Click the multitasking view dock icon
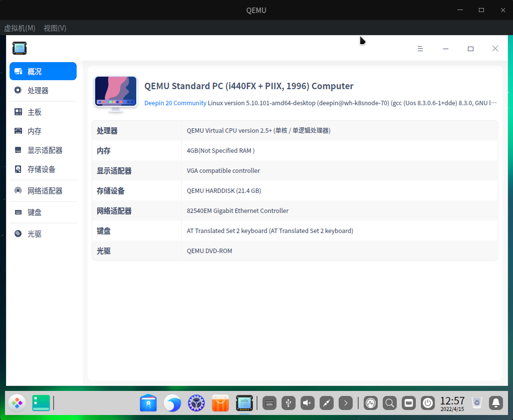513x420 pixels. pos(41,402)
